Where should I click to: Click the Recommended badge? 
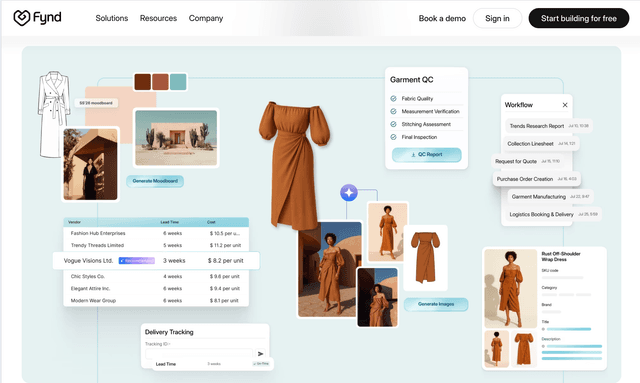coord(137,261)
